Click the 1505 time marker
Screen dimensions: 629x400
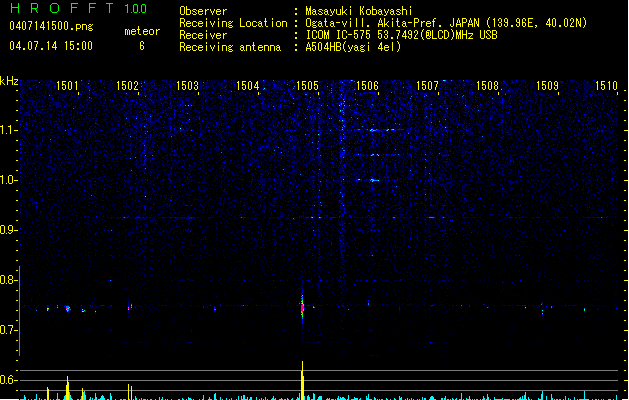(307, 86)
